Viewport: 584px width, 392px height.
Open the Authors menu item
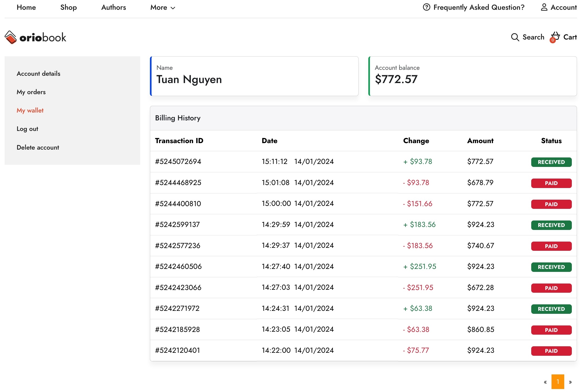113,7
